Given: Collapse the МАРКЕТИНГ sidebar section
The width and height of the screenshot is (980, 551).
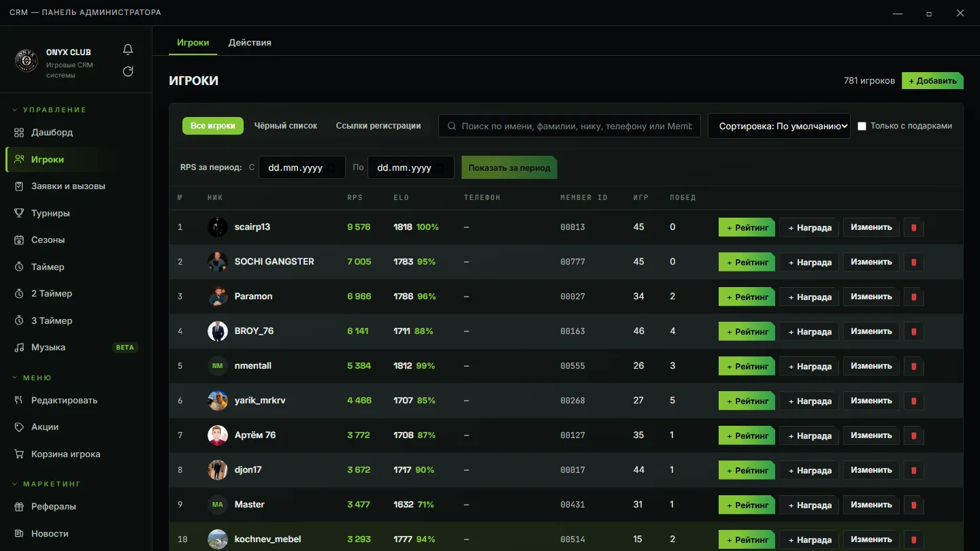Looking at the screenshot, I should (46, 484).
